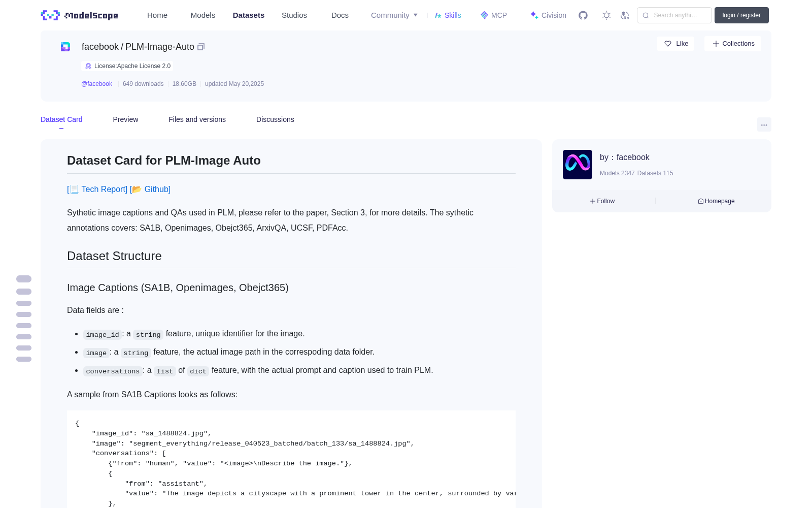Switch language with the translate icon
812x508 pixels.
click(x=625, y=15)
